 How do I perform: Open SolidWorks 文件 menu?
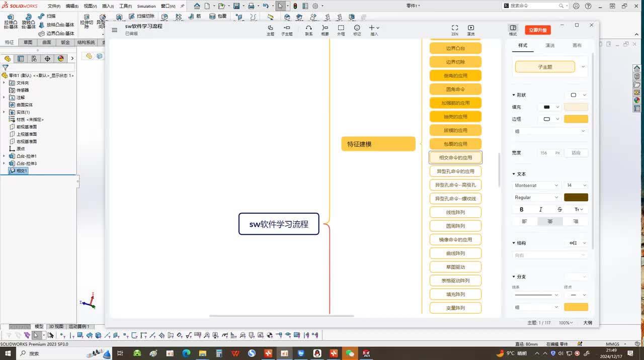pos(54,6)
